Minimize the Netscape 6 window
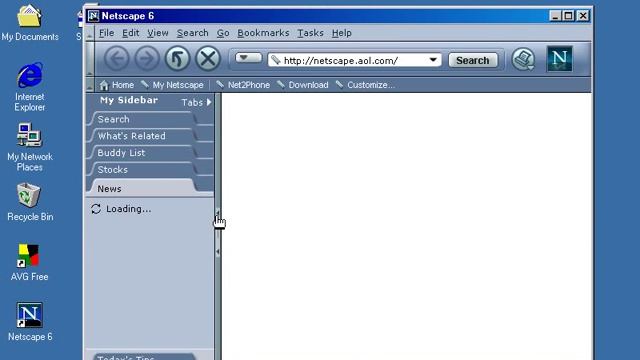The height and width of the screenshot is (360, 640). click(555, 16)
